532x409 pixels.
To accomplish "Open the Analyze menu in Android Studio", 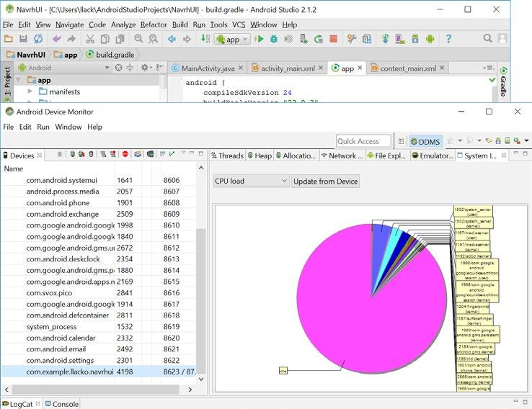I will 123,24.
